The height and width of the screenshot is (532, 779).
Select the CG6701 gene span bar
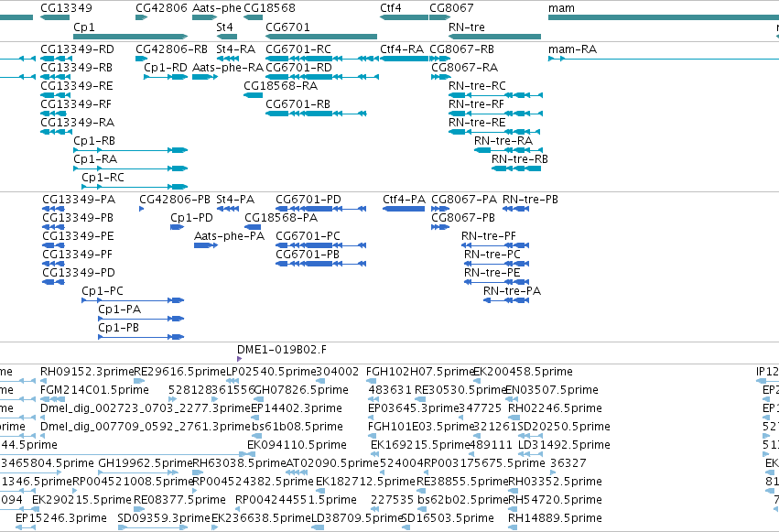[x=321, y=37]
